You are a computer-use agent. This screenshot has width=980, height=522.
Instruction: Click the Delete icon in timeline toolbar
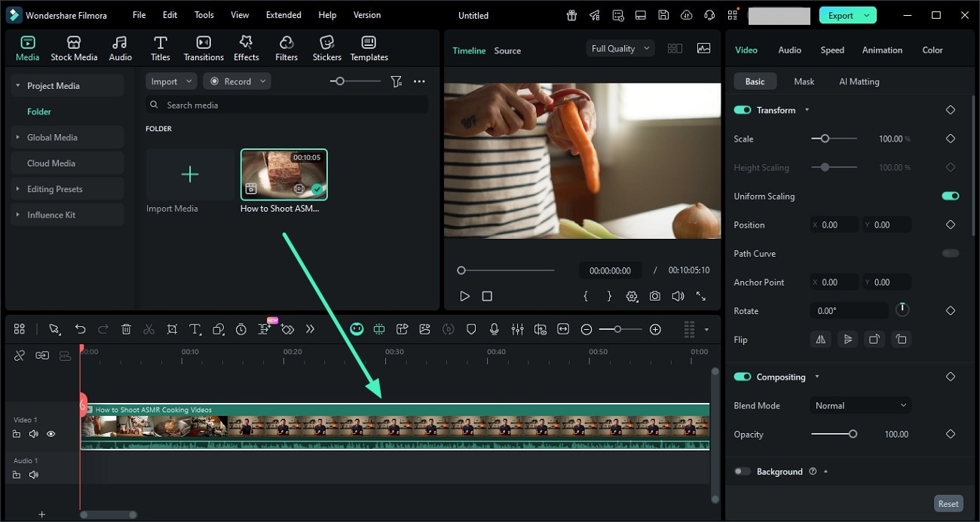[x=126, y=329]
